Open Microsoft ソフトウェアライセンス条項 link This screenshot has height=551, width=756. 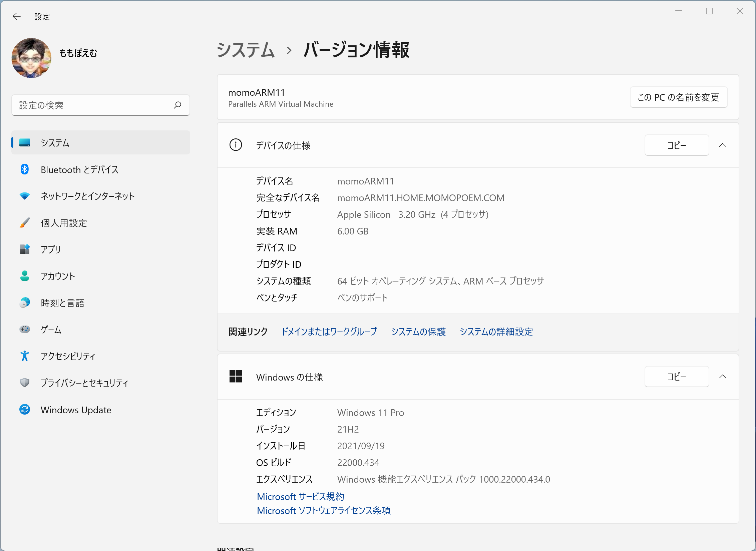(x=324, y=510)
